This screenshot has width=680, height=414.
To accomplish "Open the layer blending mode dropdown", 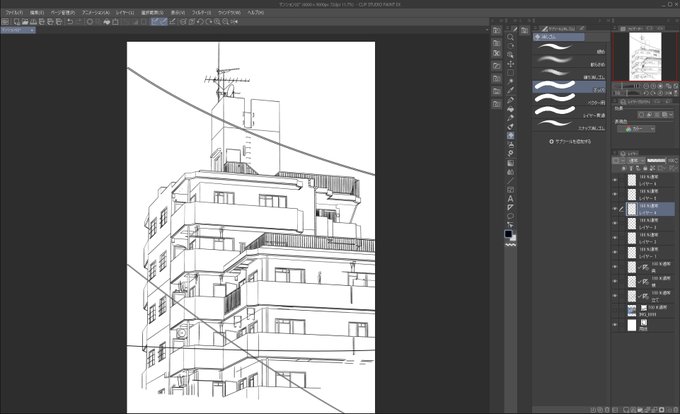I will 636,160.
